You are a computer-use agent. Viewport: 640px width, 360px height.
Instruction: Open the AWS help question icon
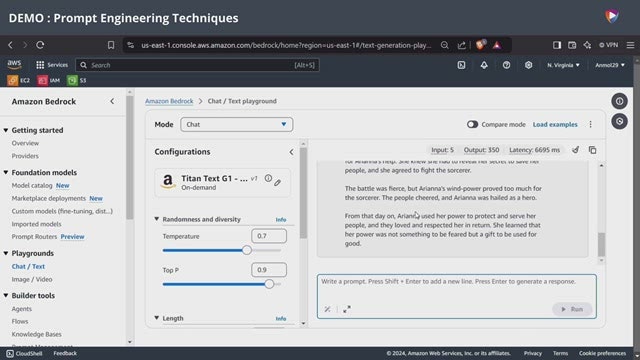pyautogui.click(x=506, y=65)
